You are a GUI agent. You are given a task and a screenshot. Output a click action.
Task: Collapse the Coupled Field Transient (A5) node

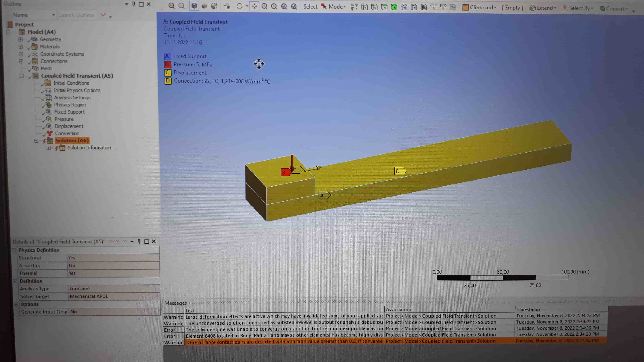point(22,76)
